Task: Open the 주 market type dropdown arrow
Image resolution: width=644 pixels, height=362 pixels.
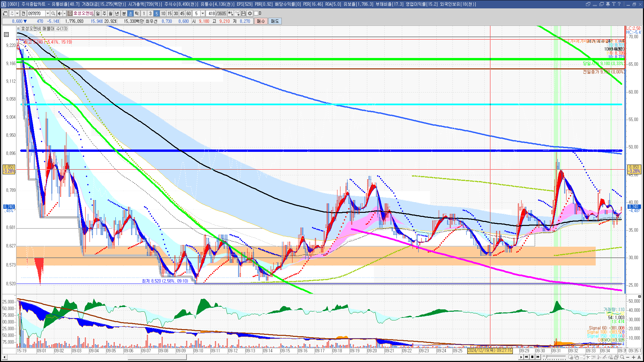Action: (17, 13)
